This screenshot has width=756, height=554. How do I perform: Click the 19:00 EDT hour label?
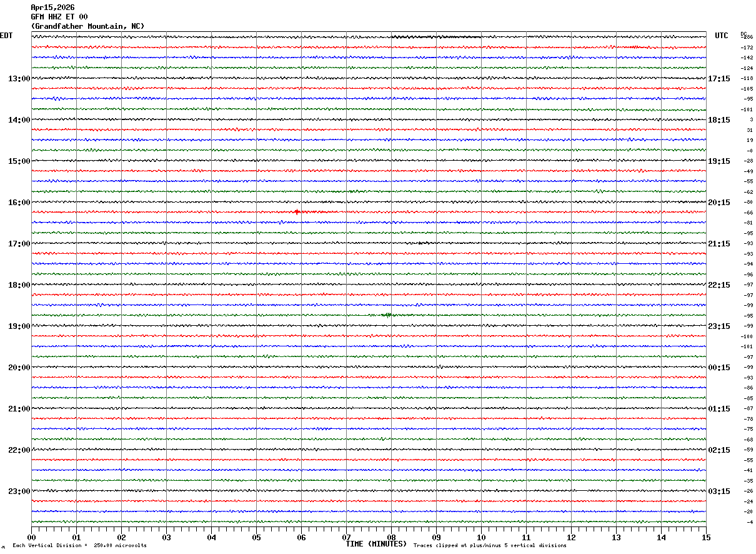[x=19, y=326]
